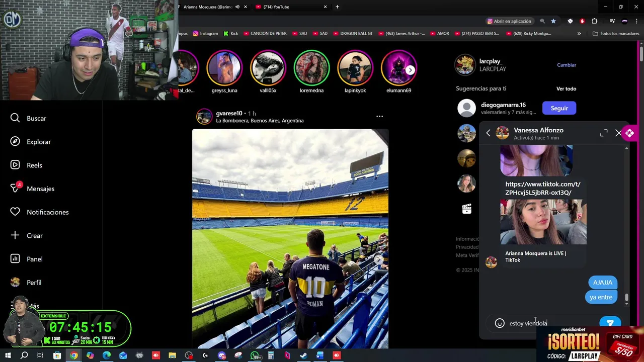Open CANCION DE PETER bookmark
644x362 pixels.
point(265,34)
